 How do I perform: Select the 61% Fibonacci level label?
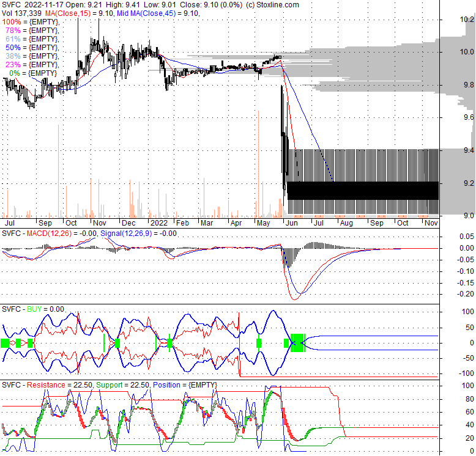31,39
